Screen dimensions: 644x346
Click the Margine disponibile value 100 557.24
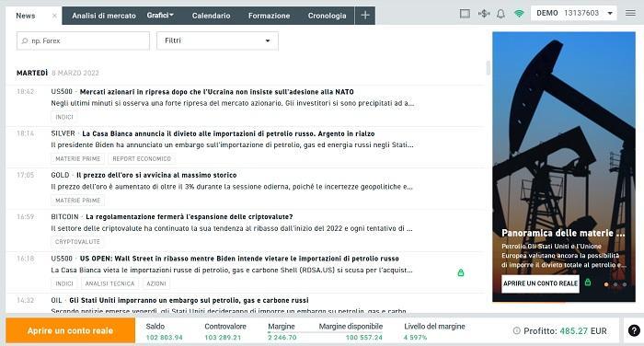(364, 338)
